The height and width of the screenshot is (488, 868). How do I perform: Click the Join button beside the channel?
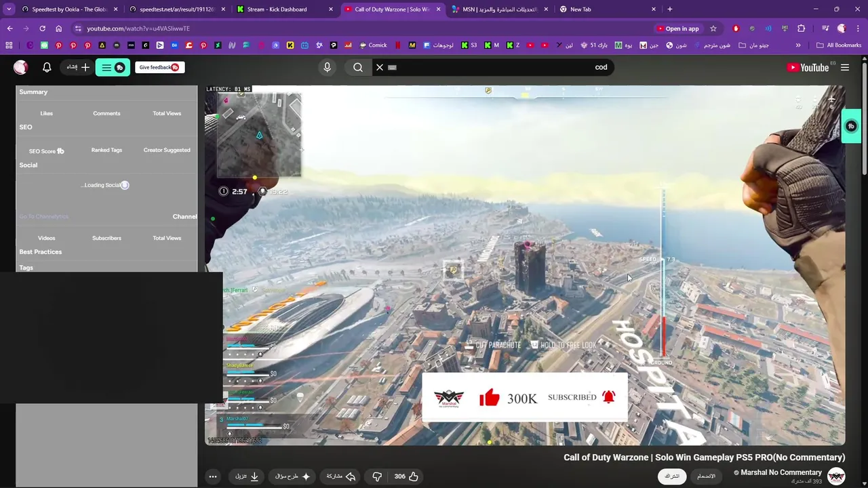click(707, 476)
